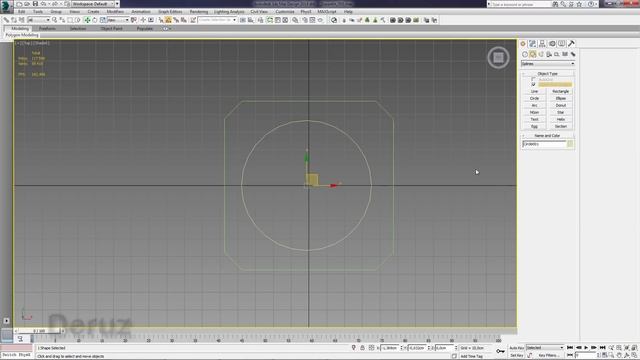The image size is (640, 360).
Task: Open the Create command panel tab
Action: pos(523,44)
